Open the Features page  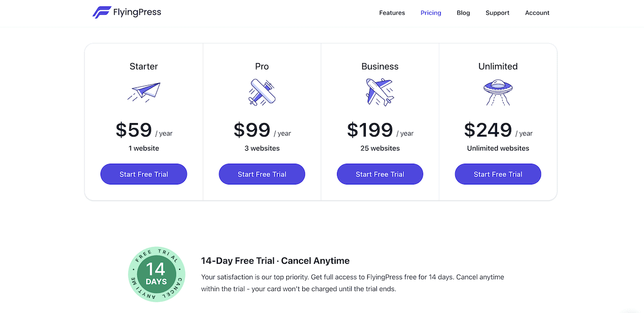pos(392,13)
